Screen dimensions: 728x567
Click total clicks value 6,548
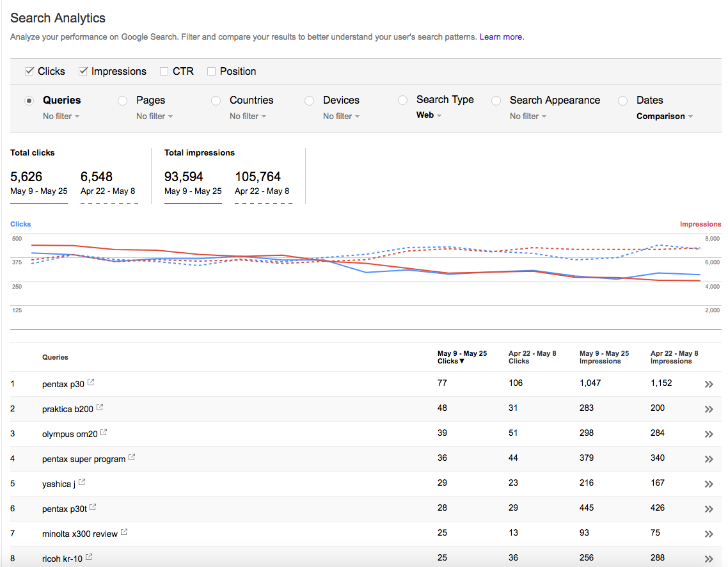pyautogui.click(x=97, y=177)
